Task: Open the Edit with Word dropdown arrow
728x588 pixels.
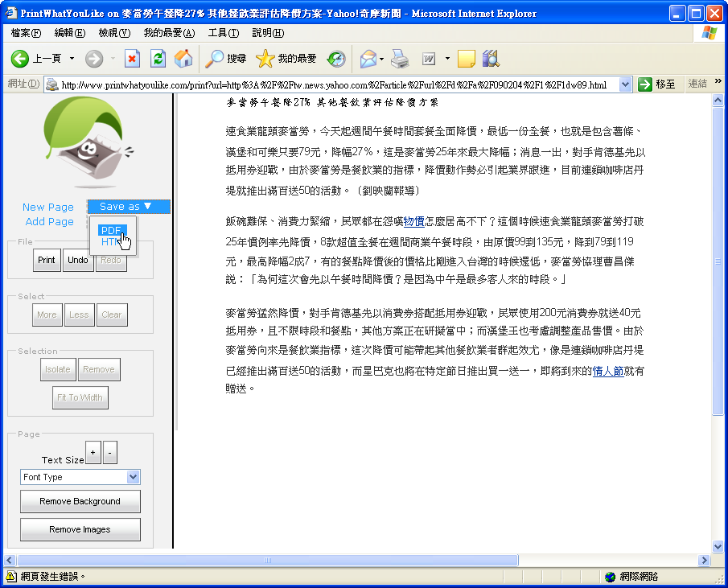Action: [x=447, y=59]
